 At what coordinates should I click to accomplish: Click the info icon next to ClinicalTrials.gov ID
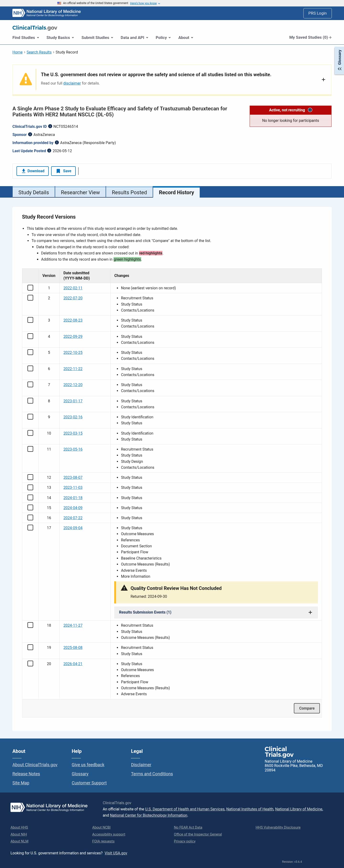50,126
